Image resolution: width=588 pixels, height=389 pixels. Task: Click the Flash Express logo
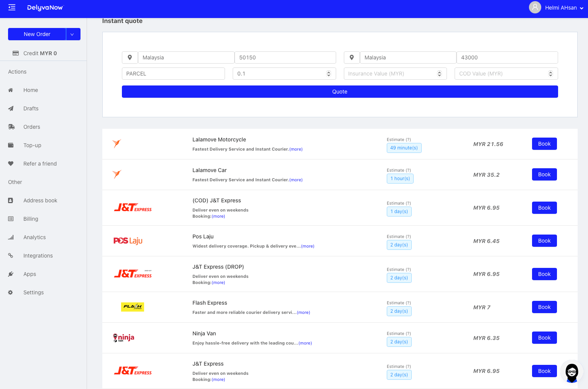tap(133, 307)
